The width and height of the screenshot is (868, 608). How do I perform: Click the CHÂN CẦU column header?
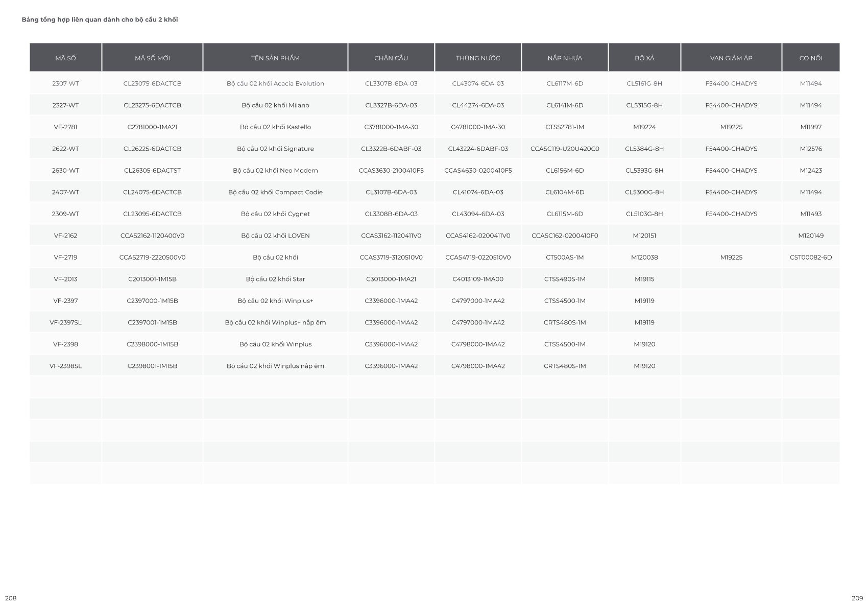(391, 58)
